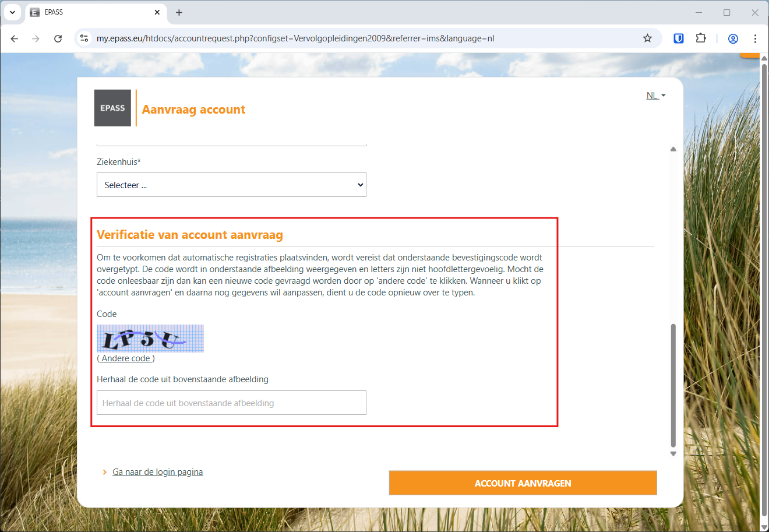Image resolution: width=769 pixels, height=532 pixels.
Task: Open Chrome three-dot menu
Action: (x=755, y=38)
